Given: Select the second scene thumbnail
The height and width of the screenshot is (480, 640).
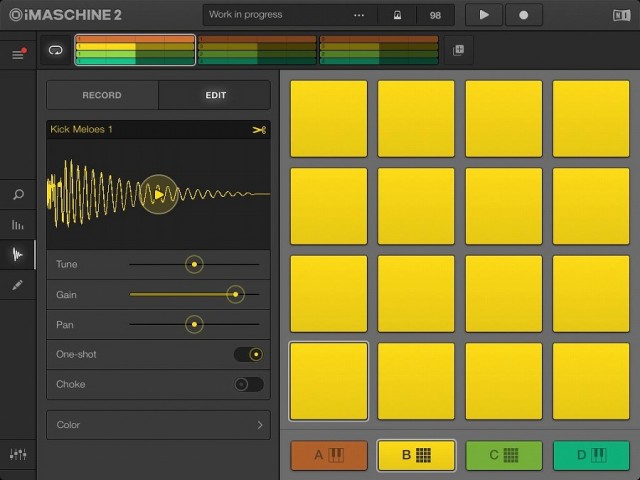Looking at the screenshot, I should pos(257,50).
